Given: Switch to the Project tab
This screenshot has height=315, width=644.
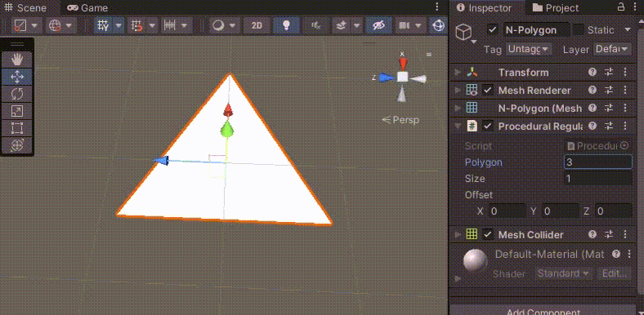Looking at the screenshot, I should click(x=555, y=8).
